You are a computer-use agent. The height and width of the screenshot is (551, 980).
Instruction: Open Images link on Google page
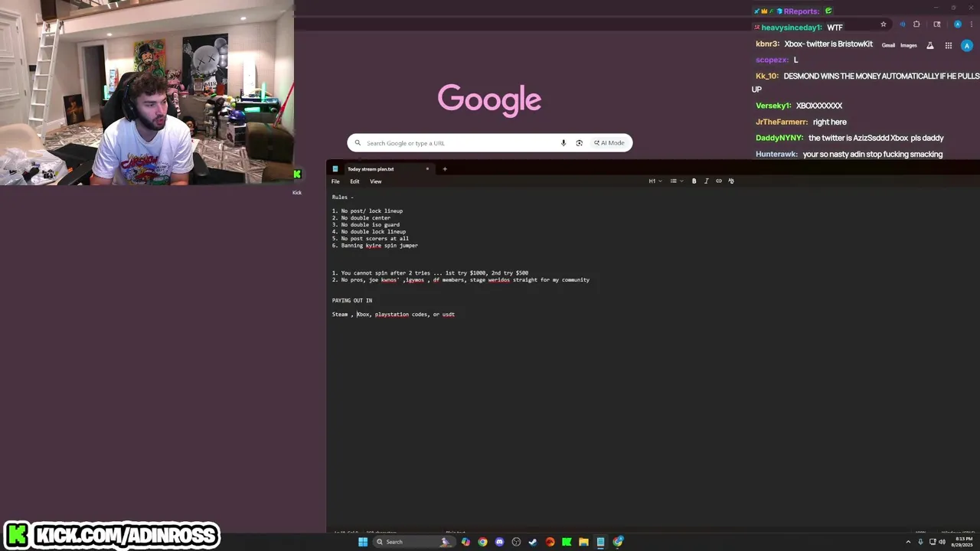(x=909, y=45)
